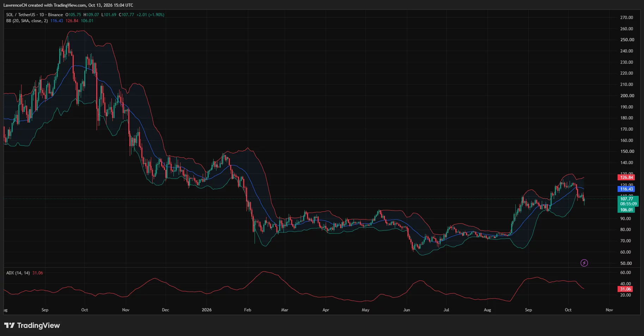Click the Nov label at time axis right end

609,310
